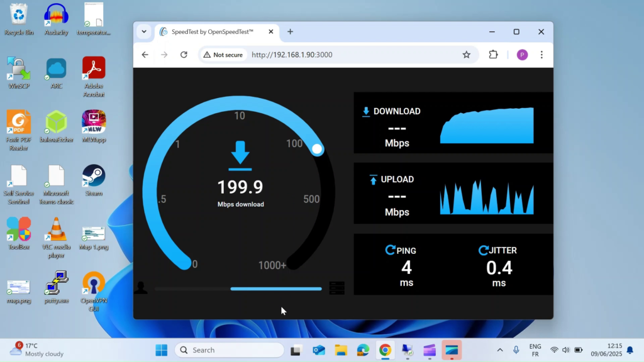Click the user silhouette icon below gauge
644x362 pixels.
141,287
